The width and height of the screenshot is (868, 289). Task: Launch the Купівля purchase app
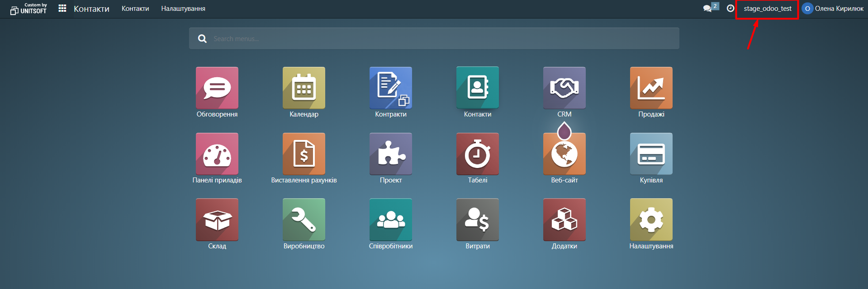click(x=651, y=154)
